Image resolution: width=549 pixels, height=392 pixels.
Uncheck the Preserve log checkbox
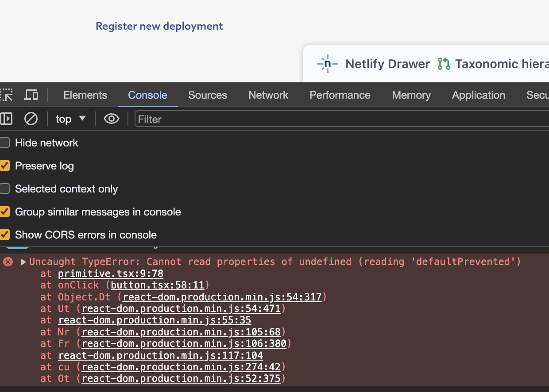pos(4,165)
